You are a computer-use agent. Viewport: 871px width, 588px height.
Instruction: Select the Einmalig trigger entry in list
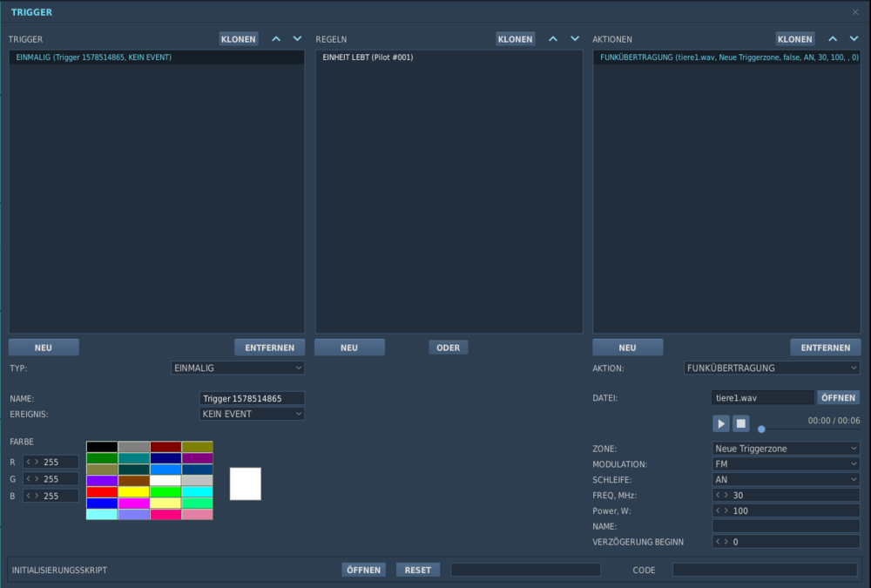tap(157, 57)
